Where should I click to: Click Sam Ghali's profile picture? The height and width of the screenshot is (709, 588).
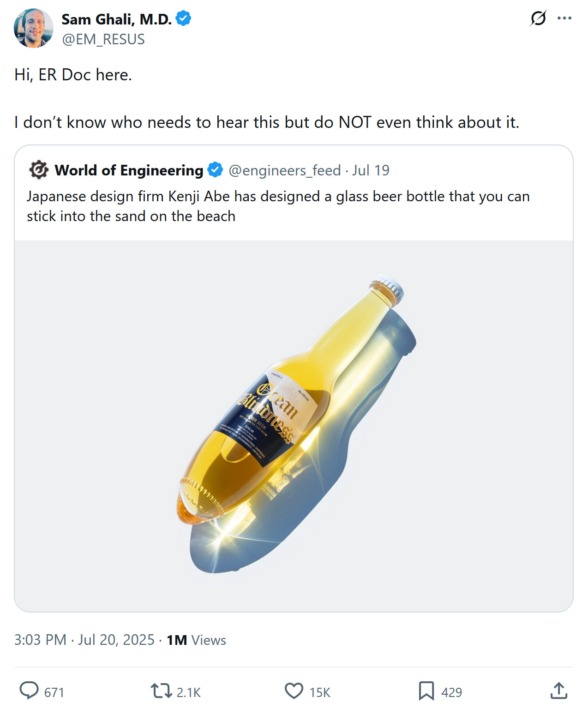[34, 28]
